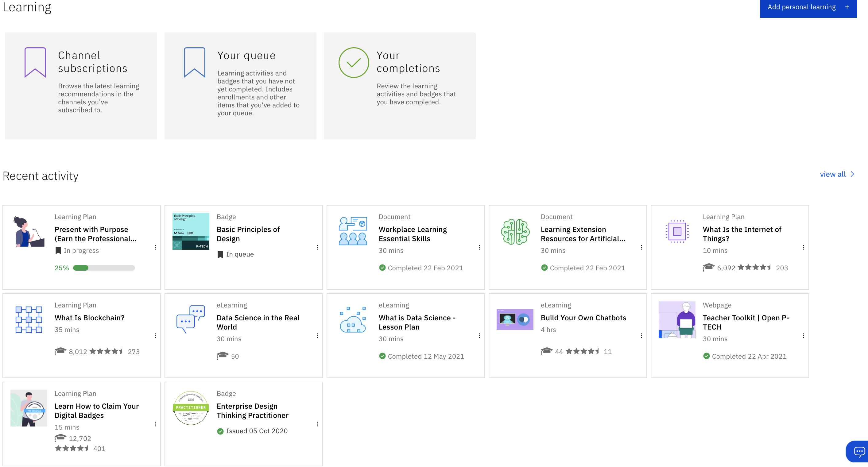868x467 pixels.
Task: Click the blockchain grid icon
Action: tap(29, 319)
